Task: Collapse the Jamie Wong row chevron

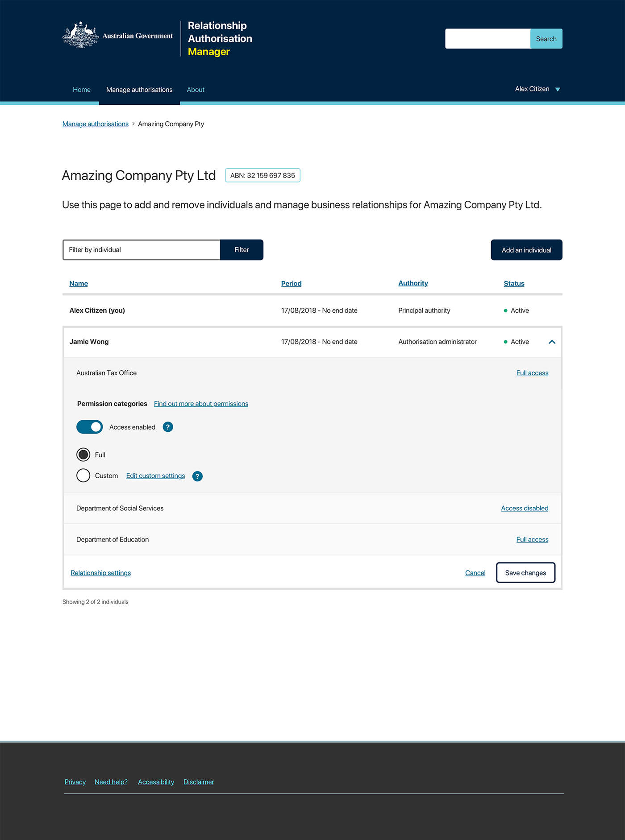Action: coord(552,342)
